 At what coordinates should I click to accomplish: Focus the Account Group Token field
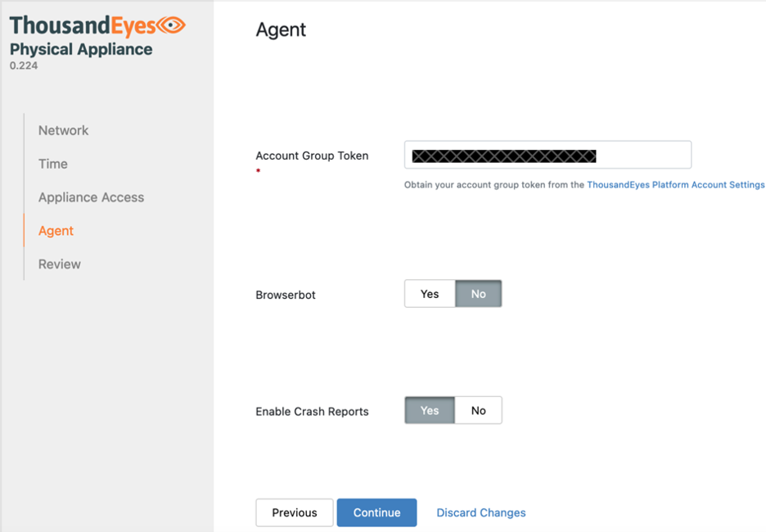tap(547, 156)
